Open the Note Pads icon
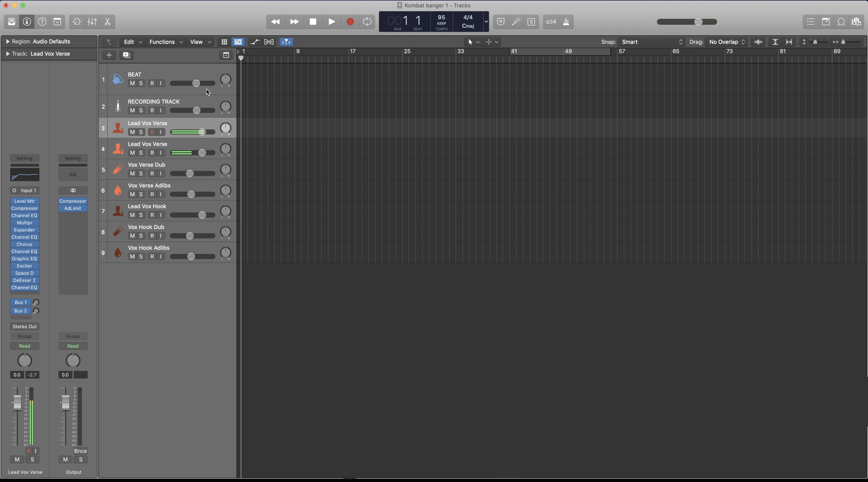Viewport: 868px width, 482px height. coord(826,22)
